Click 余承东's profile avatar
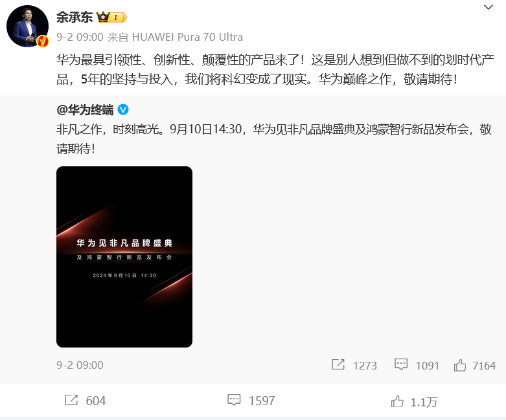The width and height of the screenshot is (506, 420). (x=27, y=26)
